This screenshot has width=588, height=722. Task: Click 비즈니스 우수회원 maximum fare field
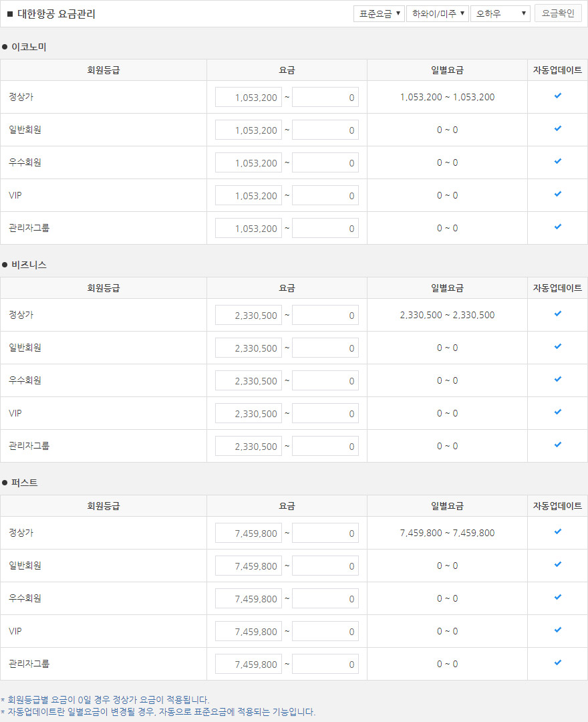[x=325, y=381]
